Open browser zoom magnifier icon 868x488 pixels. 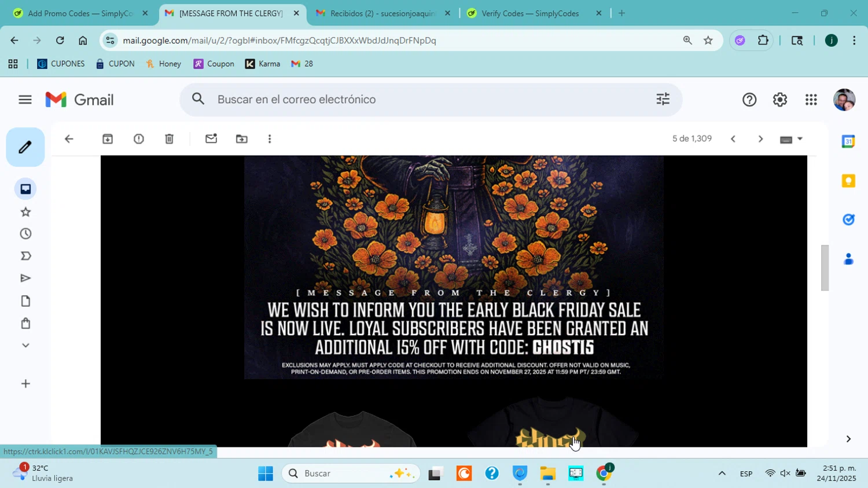click(x=687, y=41)
